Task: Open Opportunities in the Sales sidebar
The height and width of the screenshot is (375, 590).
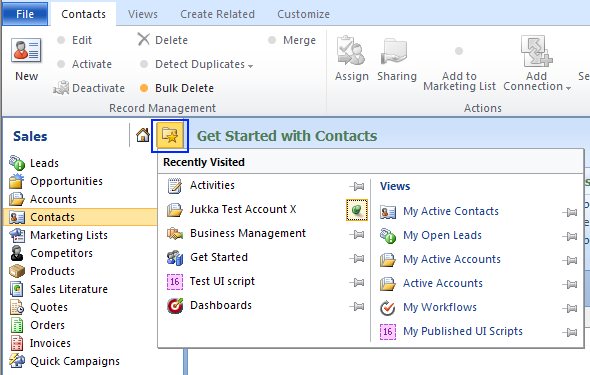Action: pyautogui.click(x=56, y=181)
